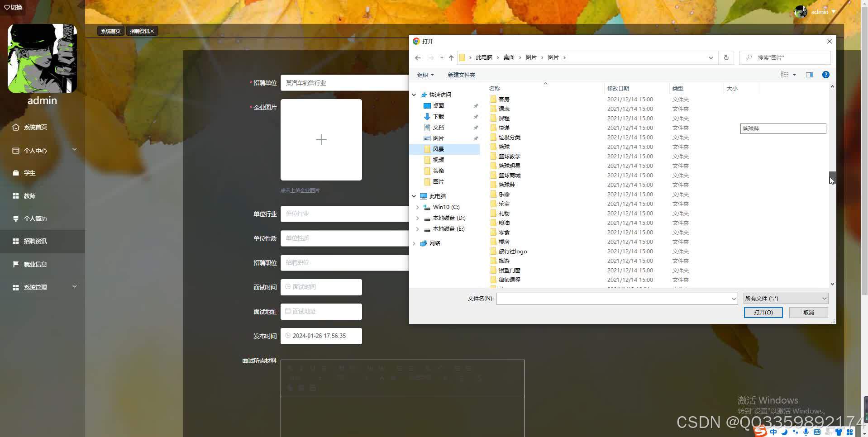Open the 所有文件 file type dropdown

(786, 299)
